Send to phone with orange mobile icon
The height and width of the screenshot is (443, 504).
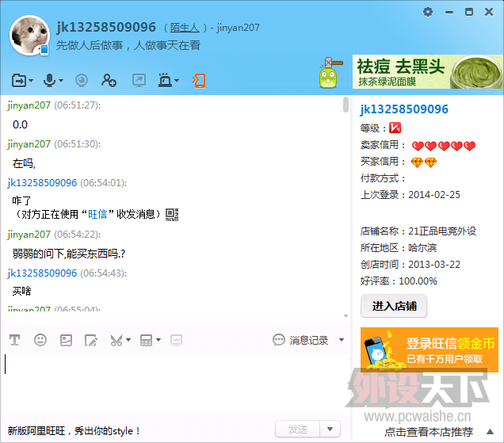click(x=199, y=80)
